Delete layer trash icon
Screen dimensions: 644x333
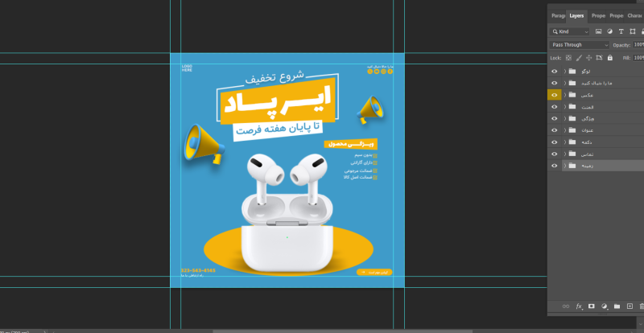(x=642, y=306)
